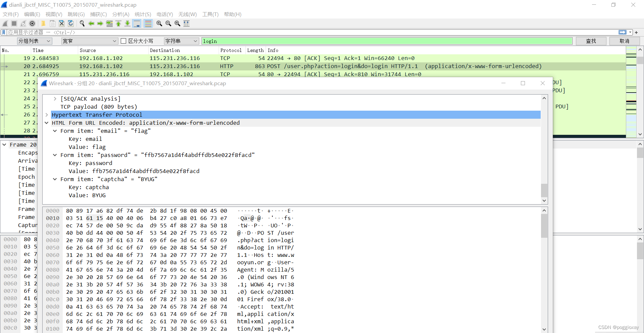Screen dimensions: 644x333
Task: Click the zoom in icon
Action: 159,23
